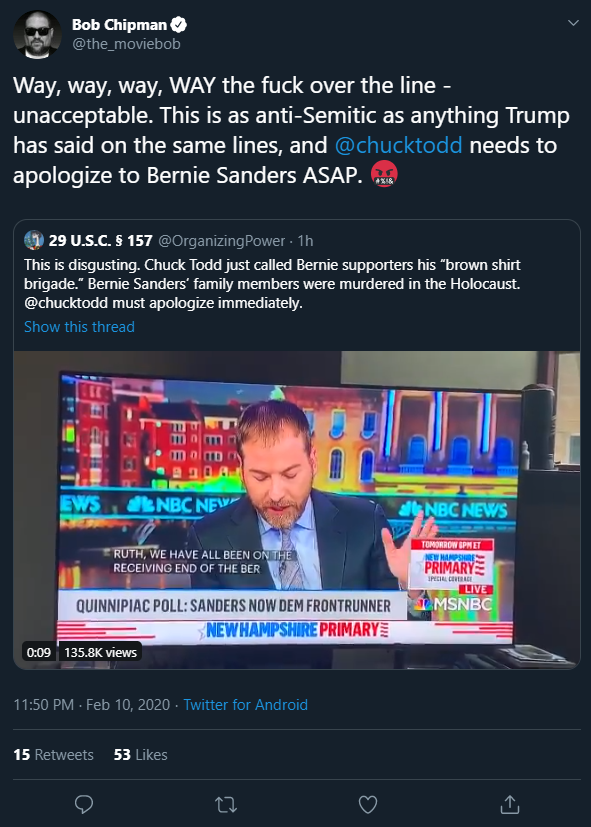The height and width of the screenshot is (827, 591).
Task: Play the embedded MSNBC video
Action: [x=297, y=510]
